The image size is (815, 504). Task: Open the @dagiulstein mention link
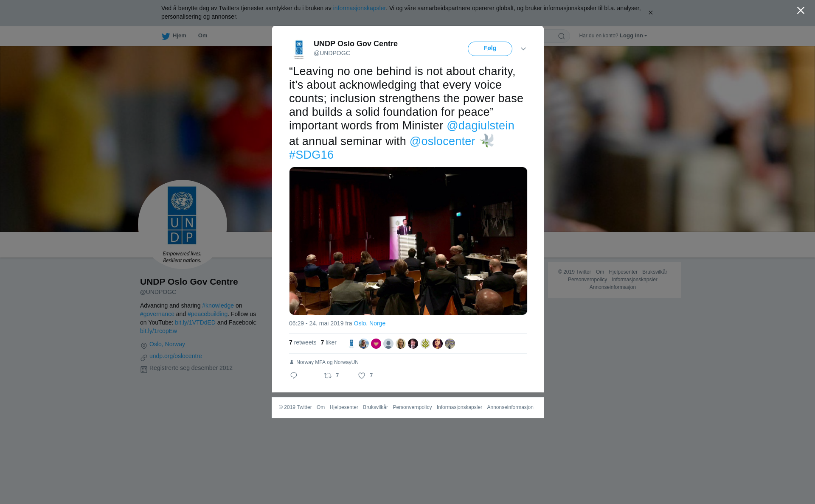point(481,126)
